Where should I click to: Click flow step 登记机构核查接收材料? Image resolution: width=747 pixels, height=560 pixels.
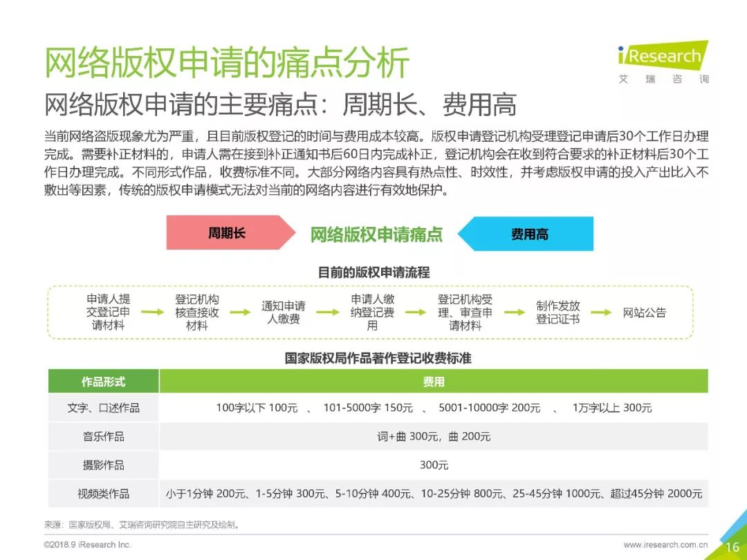[x=196, y=312]
